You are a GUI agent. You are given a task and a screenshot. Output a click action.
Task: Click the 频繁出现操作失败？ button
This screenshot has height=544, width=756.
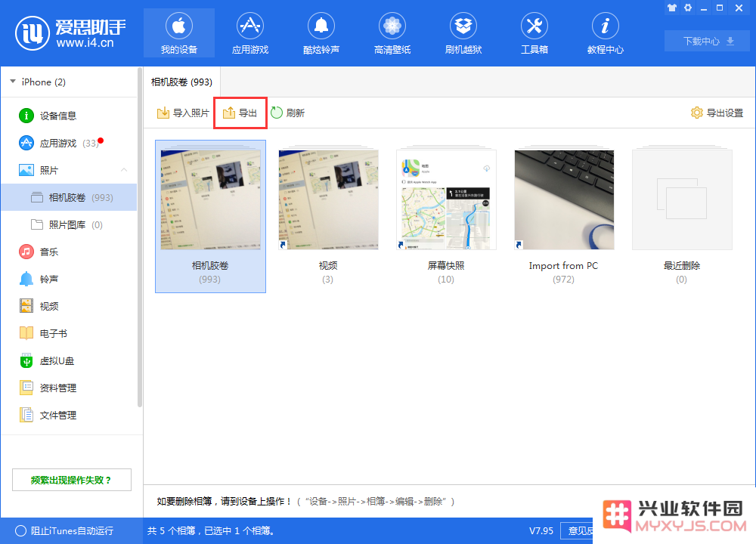[71, 480]
